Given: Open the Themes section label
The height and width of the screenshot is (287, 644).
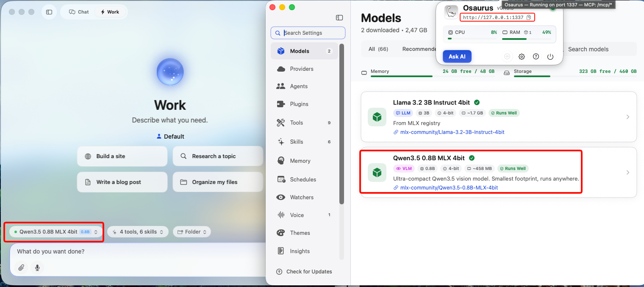Looking at the screenshot, I should tap(300, 233).
